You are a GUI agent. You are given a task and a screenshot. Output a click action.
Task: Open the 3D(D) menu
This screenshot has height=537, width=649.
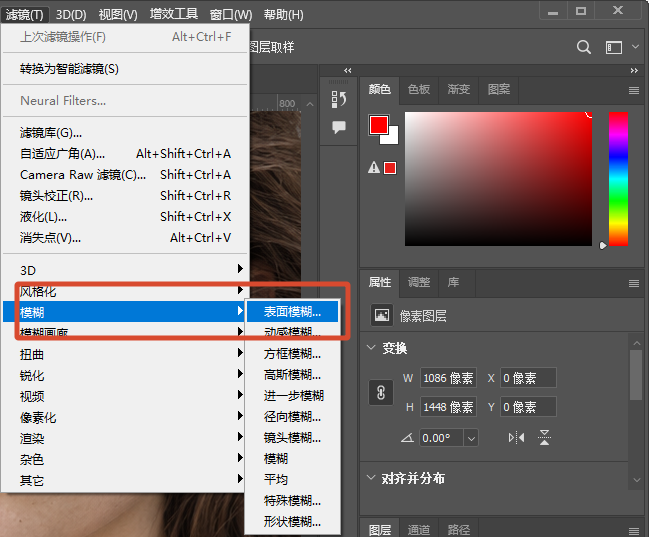71,15
